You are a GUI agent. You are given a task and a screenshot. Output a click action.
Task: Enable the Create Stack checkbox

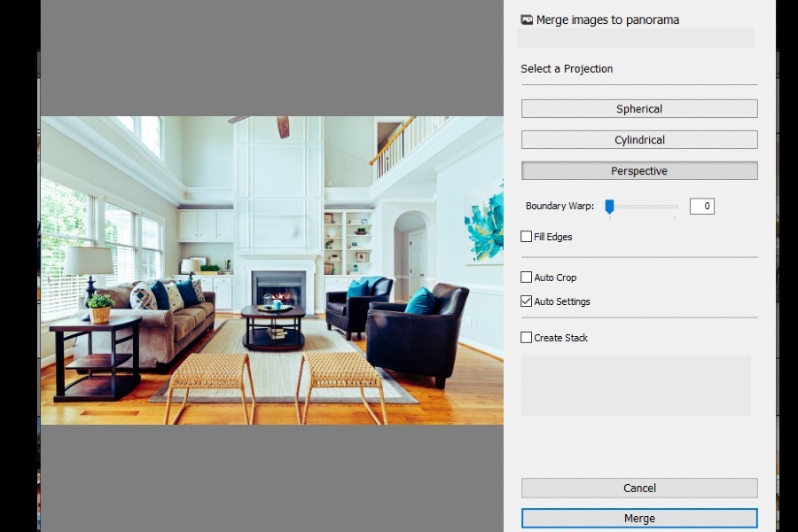pos(526,338)
